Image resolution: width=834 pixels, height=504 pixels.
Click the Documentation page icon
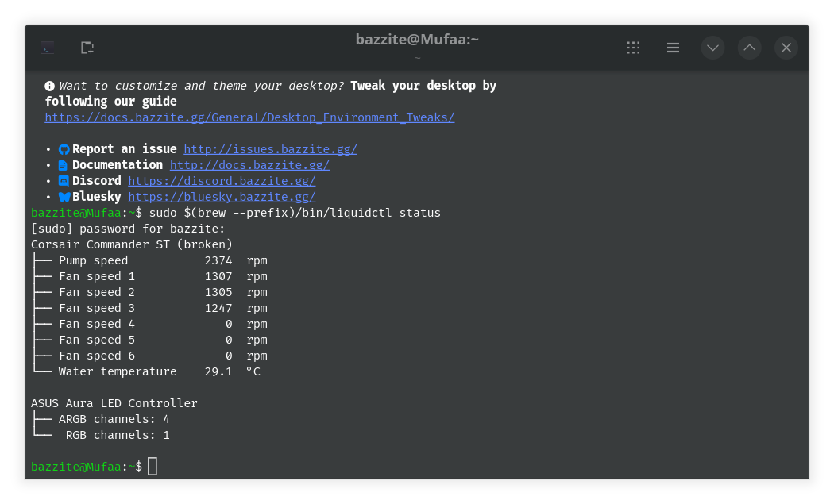[x=64, y=165]
